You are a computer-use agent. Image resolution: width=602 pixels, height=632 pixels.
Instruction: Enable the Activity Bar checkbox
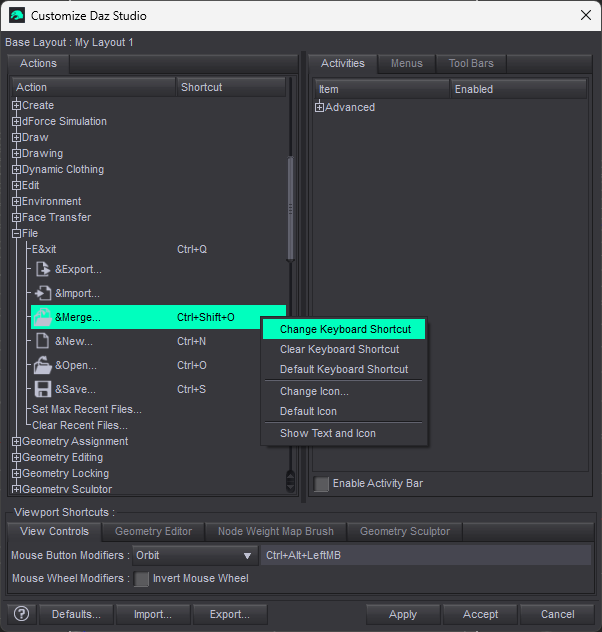pyautogui.click(x=322, y=484)
